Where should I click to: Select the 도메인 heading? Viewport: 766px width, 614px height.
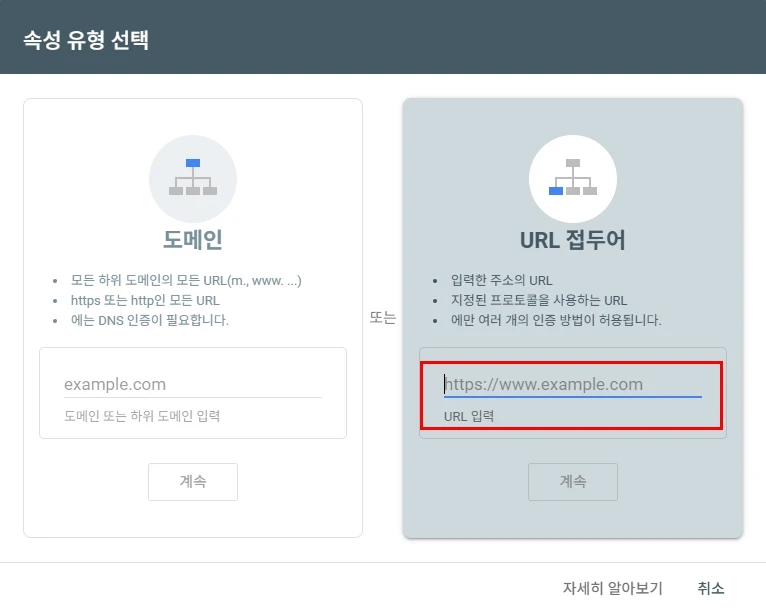pos(193,240)
